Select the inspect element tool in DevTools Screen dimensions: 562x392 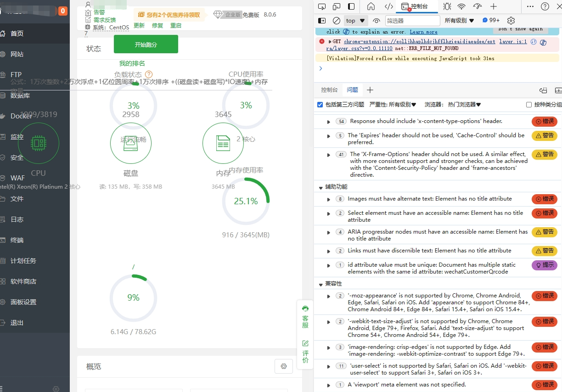[322, 6]
